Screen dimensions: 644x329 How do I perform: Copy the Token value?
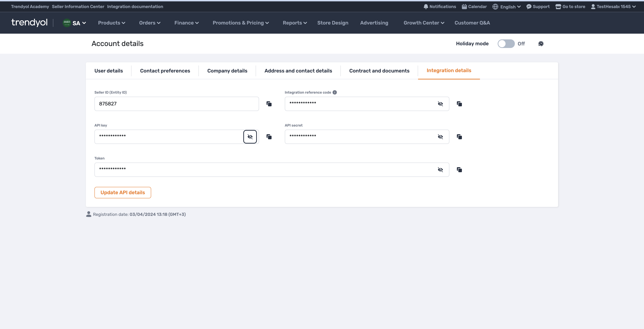[x=459, y=170]
